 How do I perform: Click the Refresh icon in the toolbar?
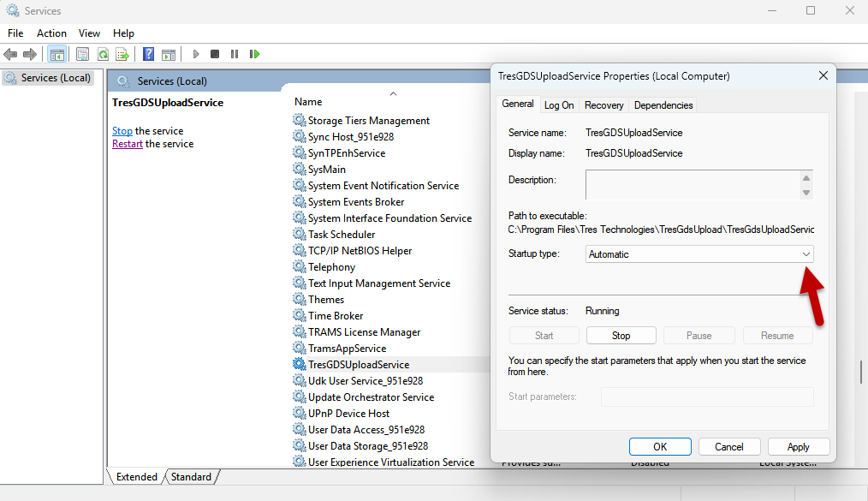[x=102, y=53]
